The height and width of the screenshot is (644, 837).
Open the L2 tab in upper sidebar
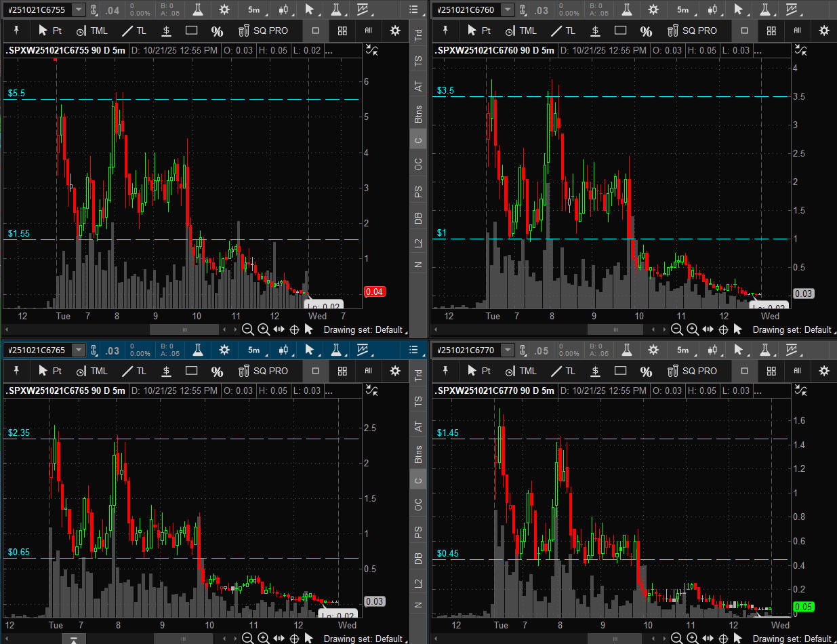(418, 243)
